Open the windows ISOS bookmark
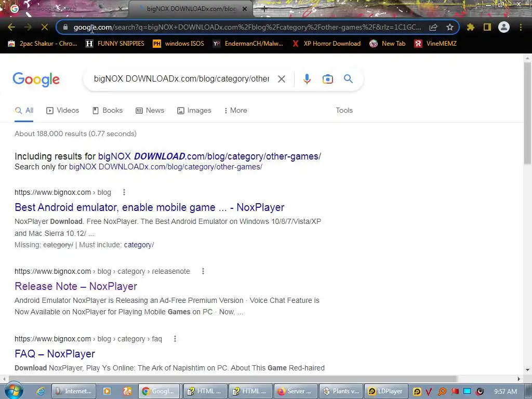The width and height of the screenshot is (532, 399). tap(179, 44)
